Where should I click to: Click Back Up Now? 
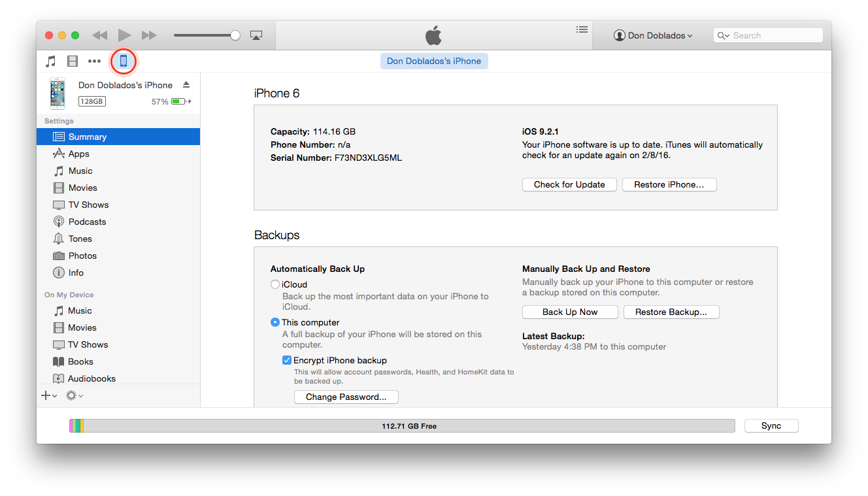point(570,312)
